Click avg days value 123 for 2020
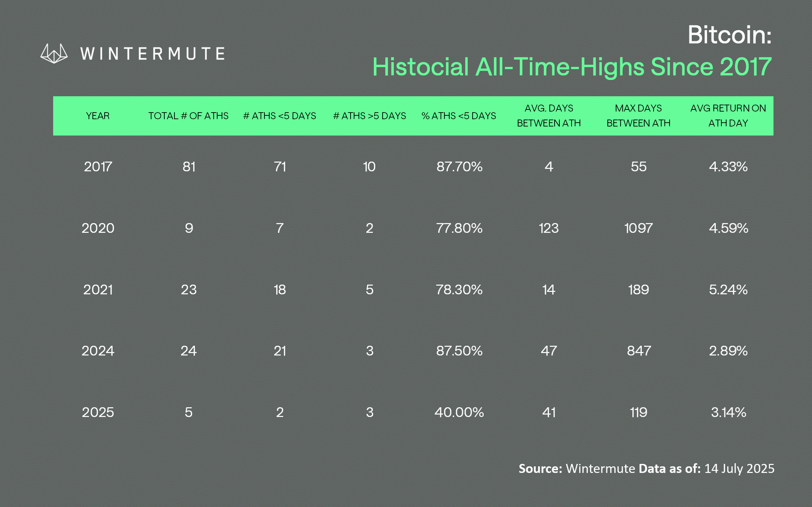Viewport: 812px width, 507px height. tap(549, 228)
